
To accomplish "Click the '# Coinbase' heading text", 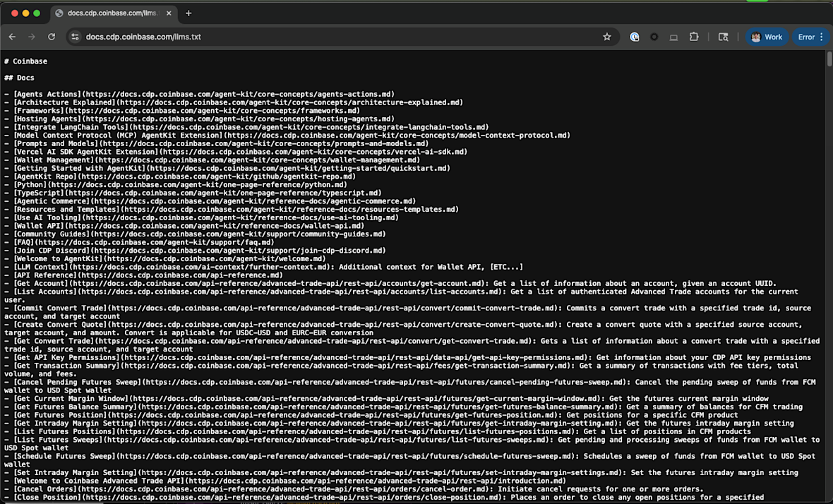I will 25,61.
